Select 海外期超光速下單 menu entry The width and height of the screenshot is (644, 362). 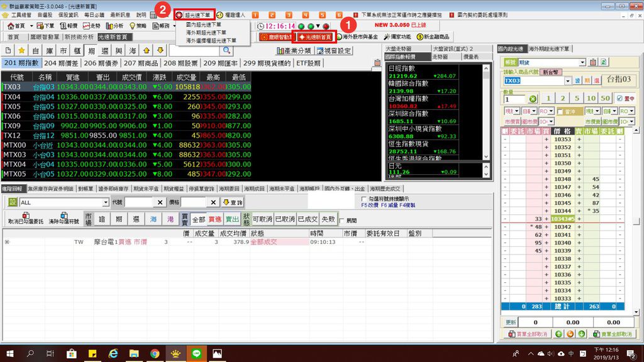[206, 33]
